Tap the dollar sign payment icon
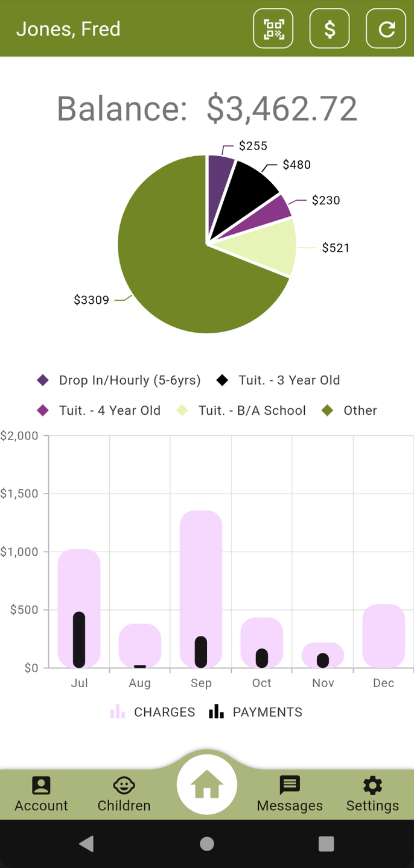Screen dimensions: 414x868 click(330, 28)
